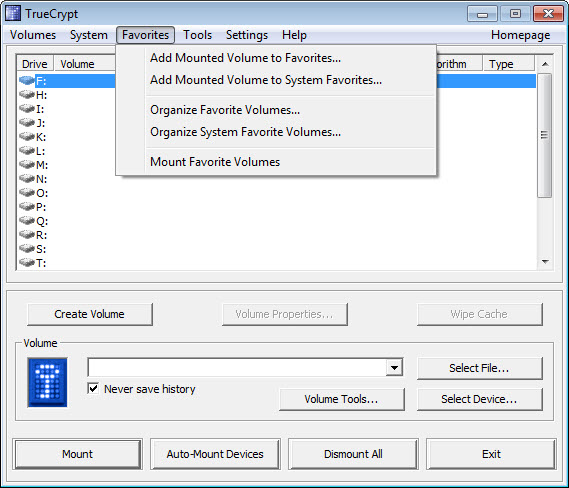Click the T: drive icon
The height and width of the screenshot is (488, 569).
pos(26,262)
